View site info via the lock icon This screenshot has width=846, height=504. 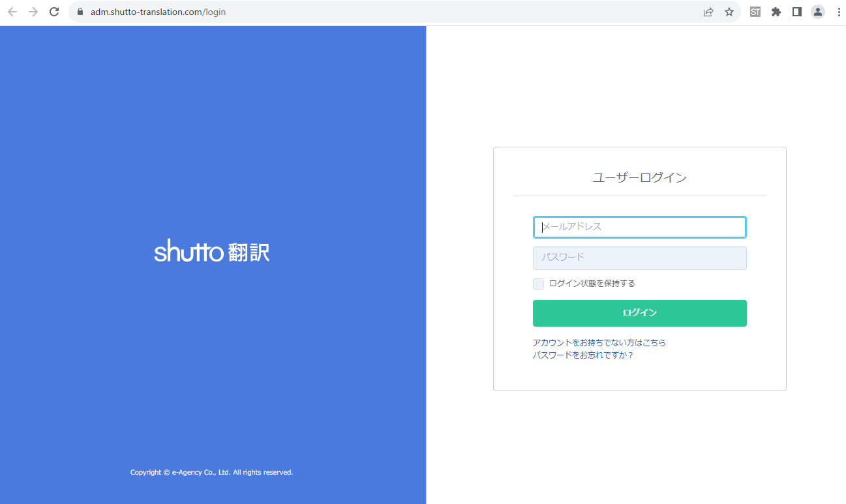tap(80, 12)
